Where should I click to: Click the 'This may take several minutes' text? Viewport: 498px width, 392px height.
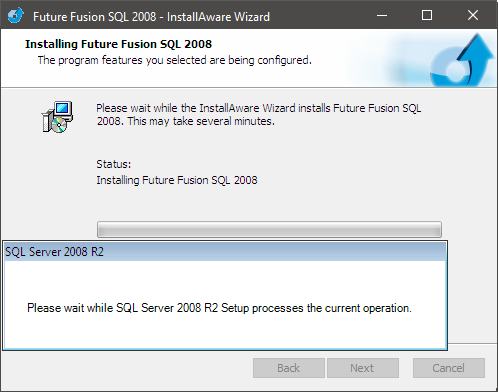(201, 121)
